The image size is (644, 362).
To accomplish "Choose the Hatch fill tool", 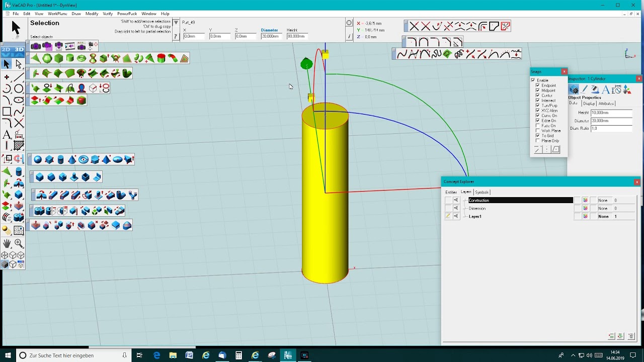I will click(x=19, y=146).
